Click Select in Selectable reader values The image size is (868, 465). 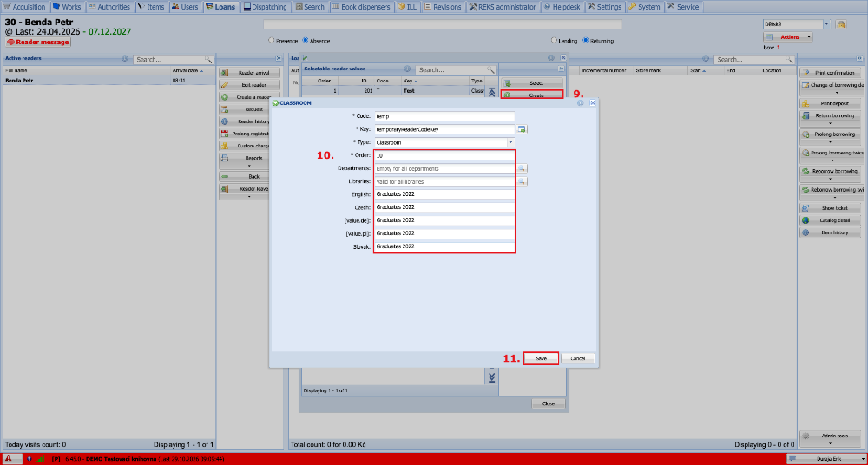tap(532, 83)
